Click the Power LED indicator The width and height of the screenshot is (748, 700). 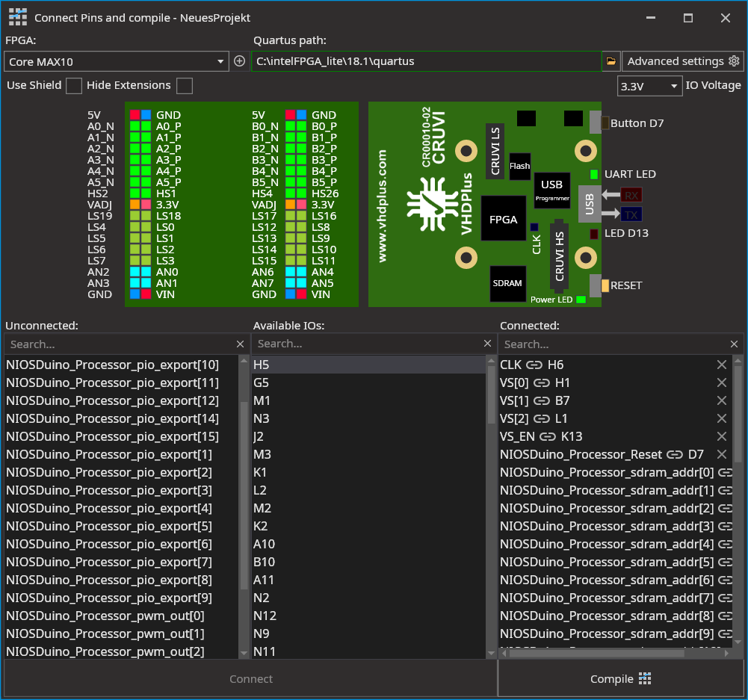click(x=581, y=300)
